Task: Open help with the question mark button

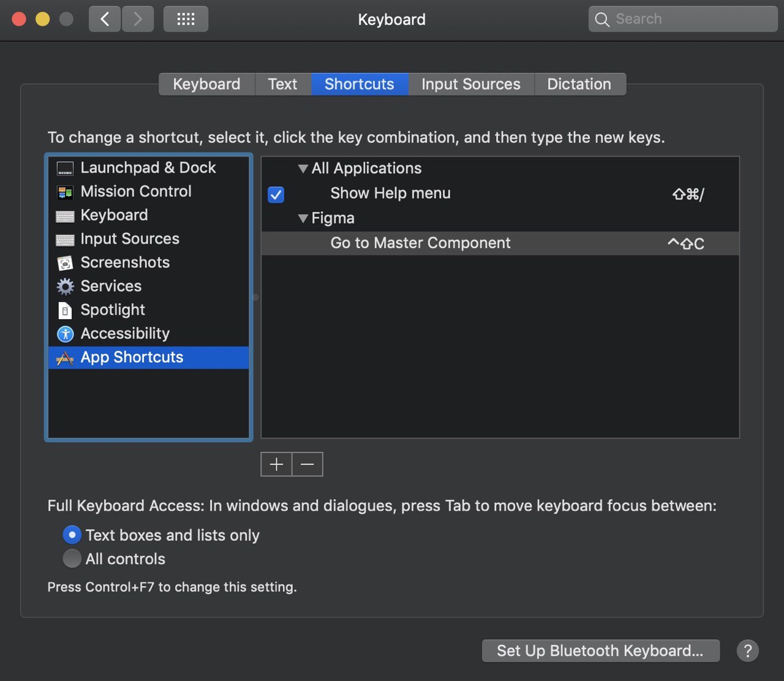Action: pyautogui.click(x=747, y=650)
